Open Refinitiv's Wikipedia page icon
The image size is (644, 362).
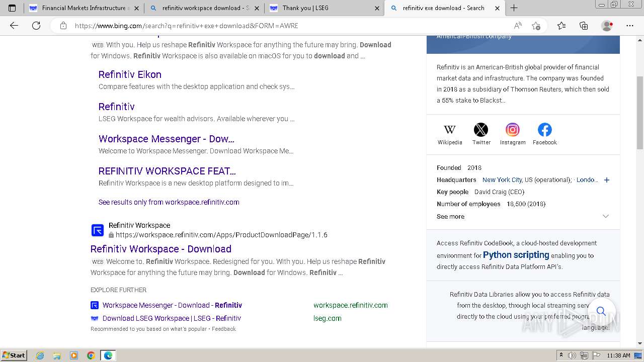coord(450,130)
